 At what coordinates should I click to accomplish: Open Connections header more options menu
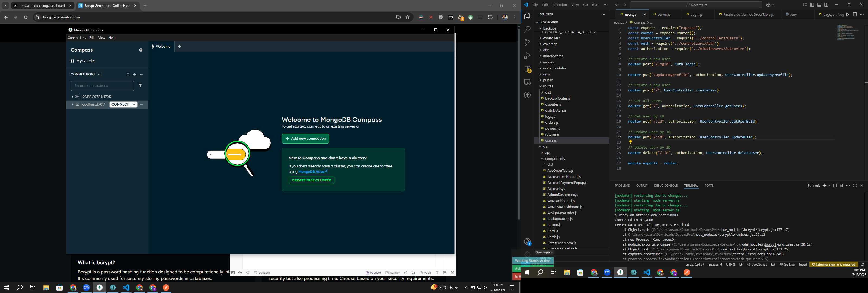(x=142, y=75)
